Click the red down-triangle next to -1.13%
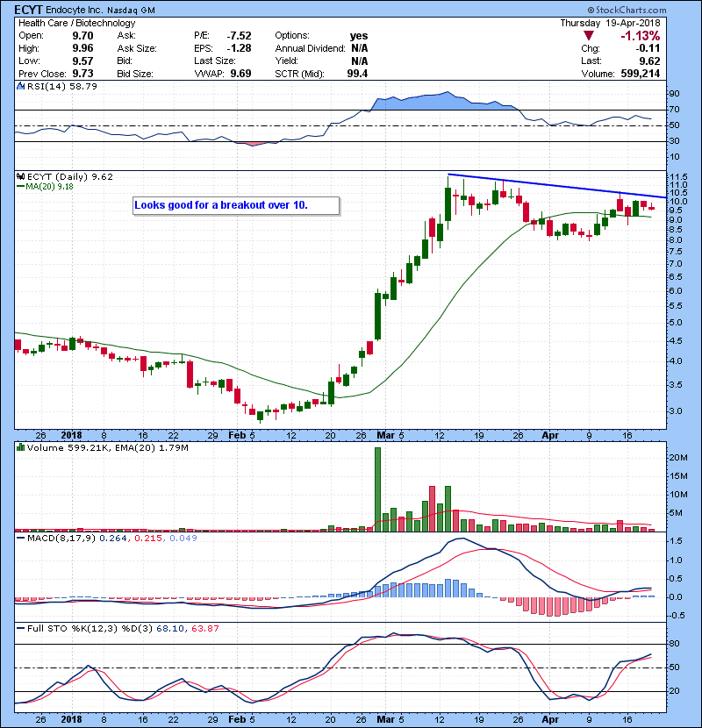Image resolution: width=702 pixels, height=728 pixels. pos(589,36)
